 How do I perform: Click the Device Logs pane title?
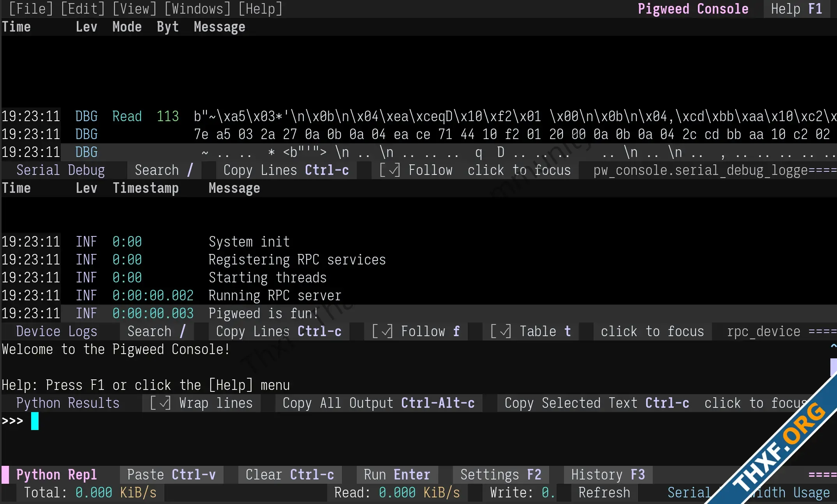pos(56,331)
